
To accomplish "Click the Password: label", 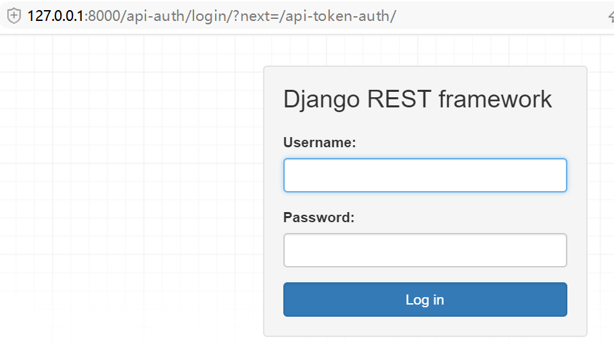I will coord(318,217).
